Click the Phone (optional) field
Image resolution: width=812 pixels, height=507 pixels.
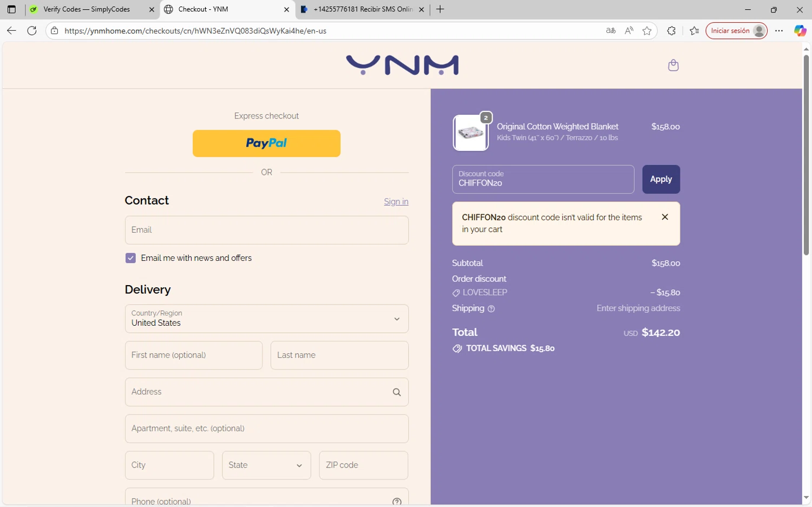pyautogui.click(x=266, y=498)
